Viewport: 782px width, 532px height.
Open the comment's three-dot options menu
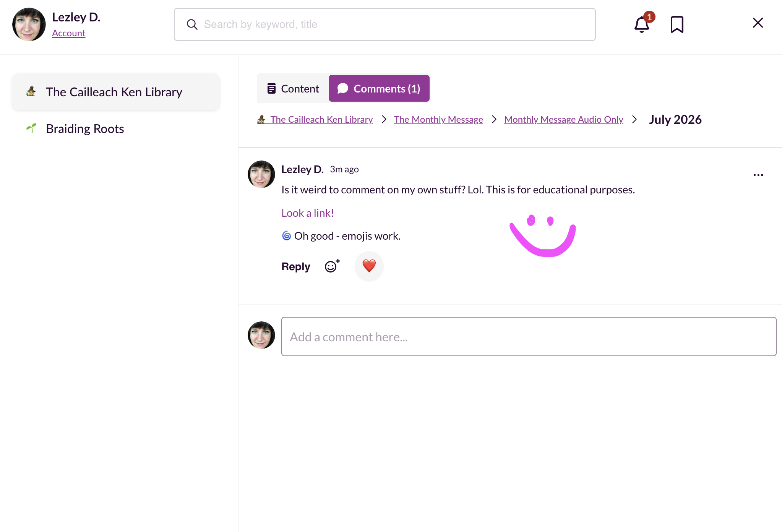[x=758, y=175]
